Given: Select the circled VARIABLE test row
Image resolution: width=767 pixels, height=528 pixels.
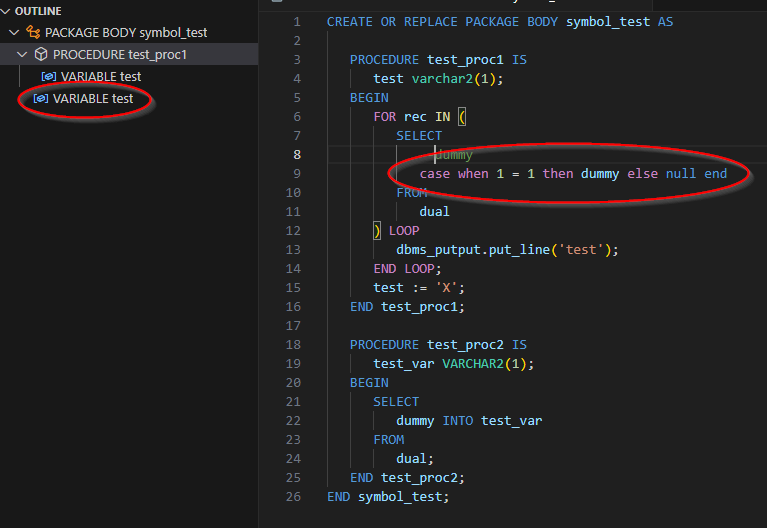Looking at the screenshot, I should (129, 98).
